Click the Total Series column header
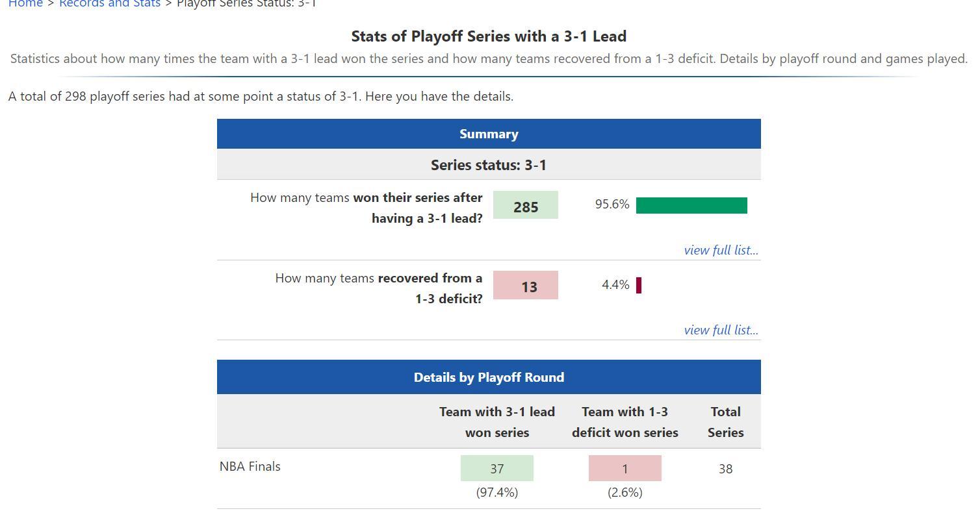 (x=725, y=422)
